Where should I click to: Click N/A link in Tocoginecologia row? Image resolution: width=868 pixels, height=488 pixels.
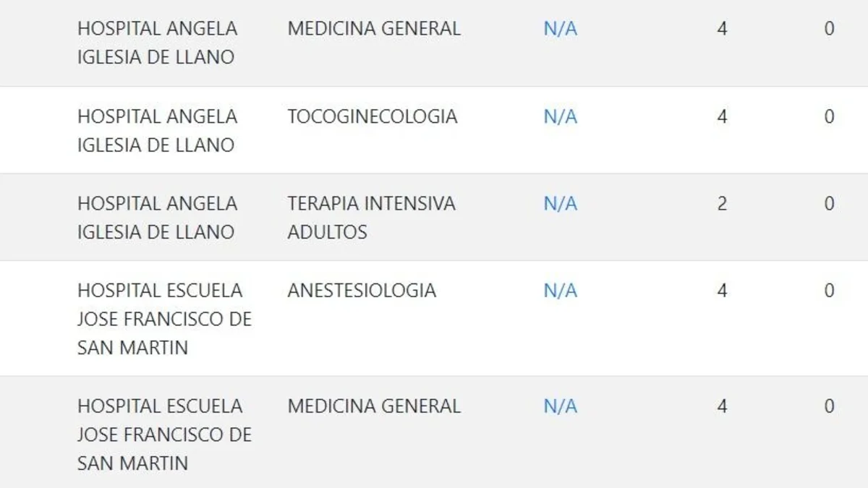click(x=561, y=117)
